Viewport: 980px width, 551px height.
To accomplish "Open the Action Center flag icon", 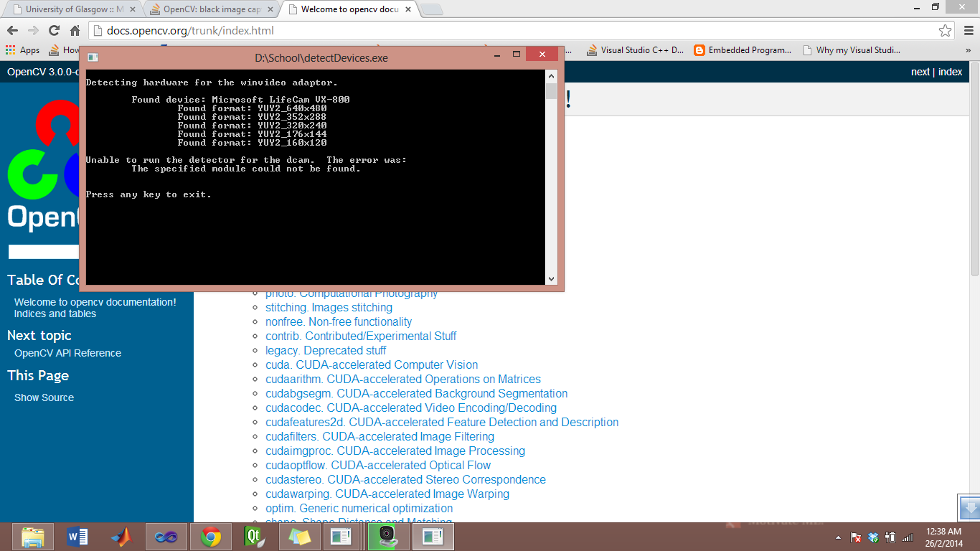I will coord(855,537).
